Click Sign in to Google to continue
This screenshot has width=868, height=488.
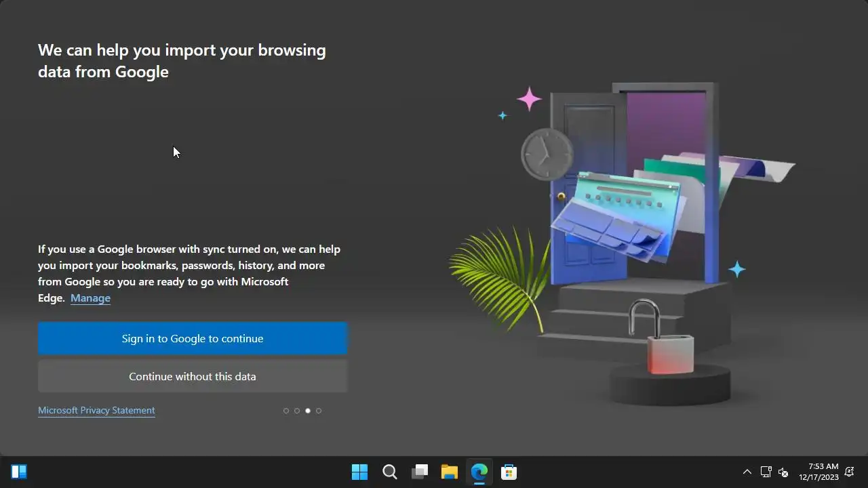pos(193,338)
